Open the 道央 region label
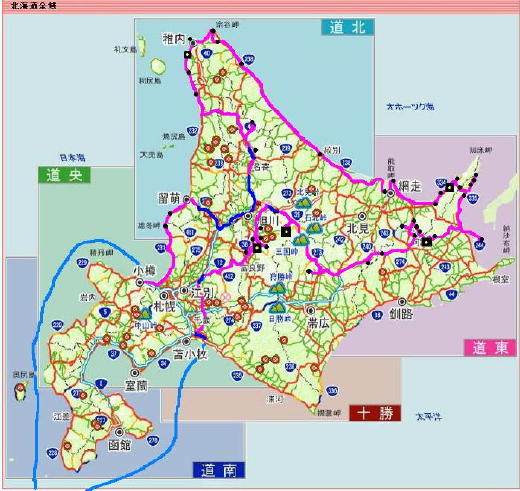The height and width of the screenshot is (491, 520). (64, 175)
